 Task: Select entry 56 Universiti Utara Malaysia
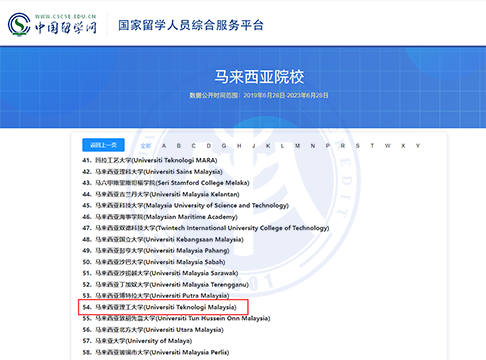pos(153,330)
